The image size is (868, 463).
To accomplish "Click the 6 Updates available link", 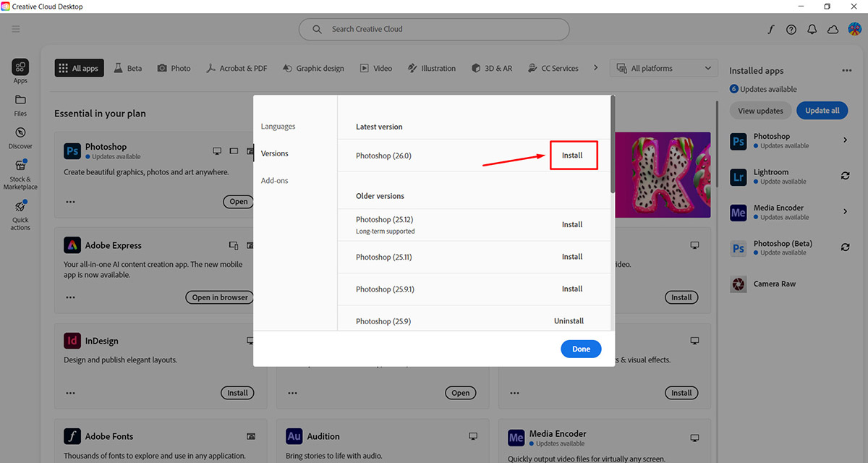I will pyautogui.click(x=763, y=89).
